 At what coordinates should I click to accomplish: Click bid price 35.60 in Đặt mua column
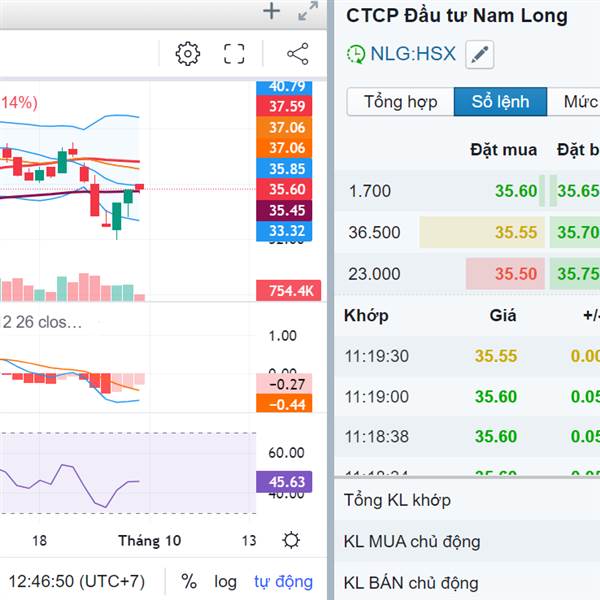tap(516, 191)
